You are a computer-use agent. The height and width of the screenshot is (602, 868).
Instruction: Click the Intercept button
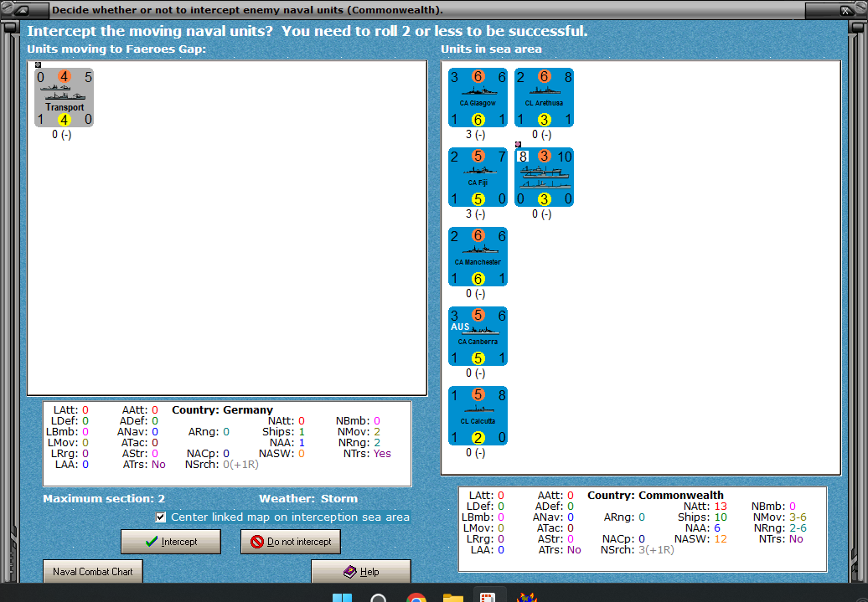[171, 542]
